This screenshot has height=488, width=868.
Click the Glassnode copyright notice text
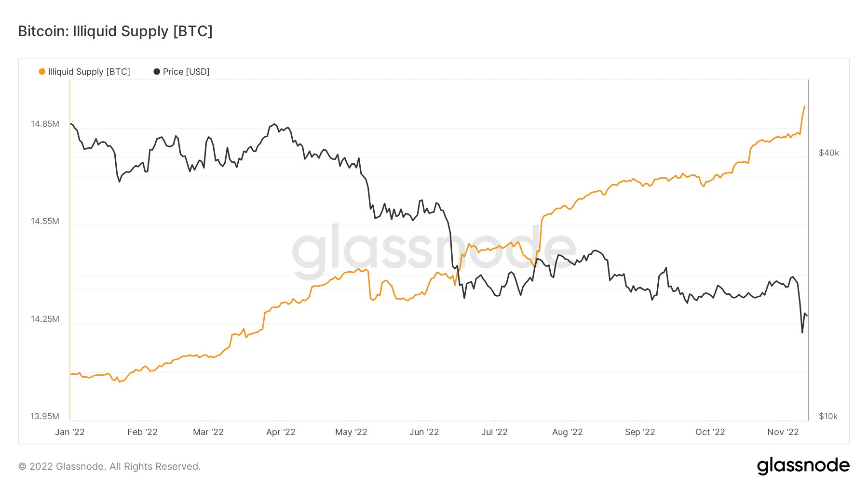click(x=109, y=466)
